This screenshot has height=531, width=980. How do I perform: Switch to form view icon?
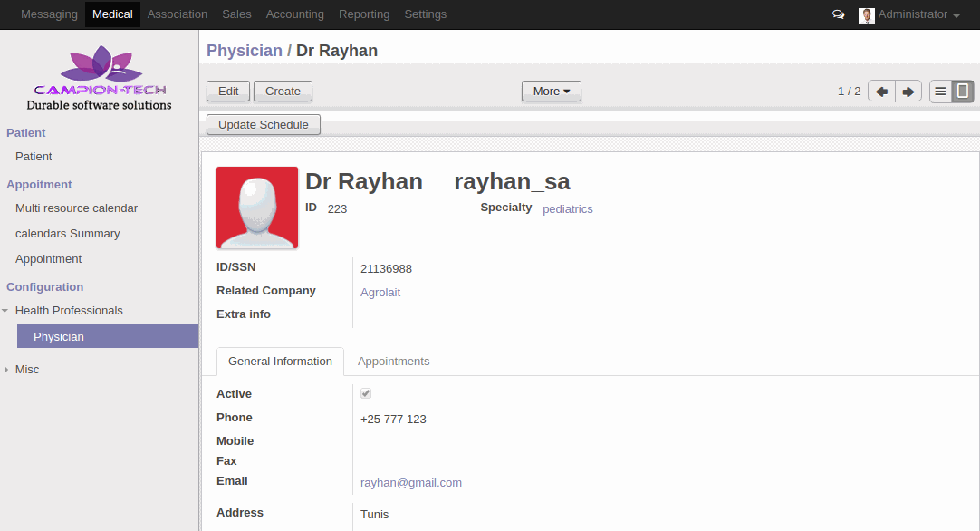click(x=963, y=92)
